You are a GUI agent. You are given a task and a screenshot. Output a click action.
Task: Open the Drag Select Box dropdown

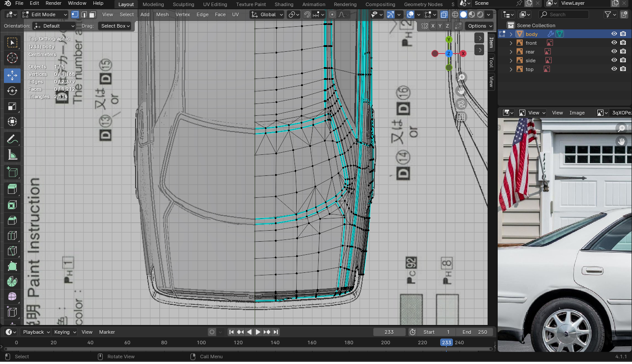click(x=115, y=26)
